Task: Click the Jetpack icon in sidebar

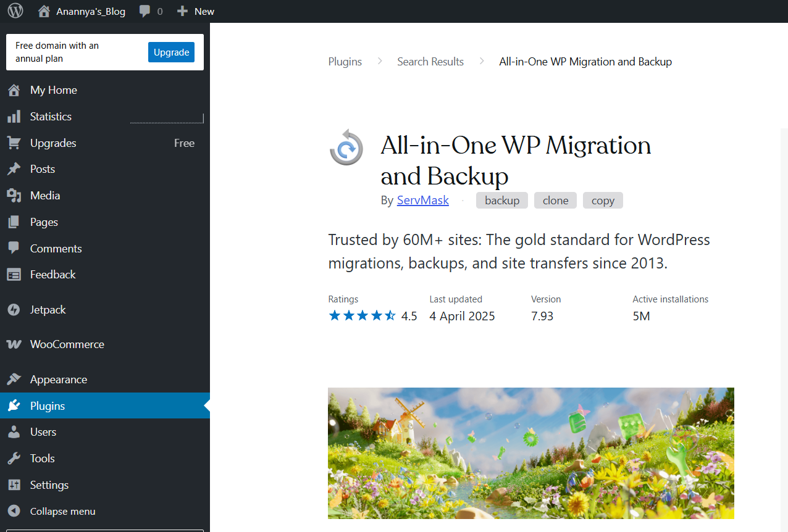Action: click(14, 310)
